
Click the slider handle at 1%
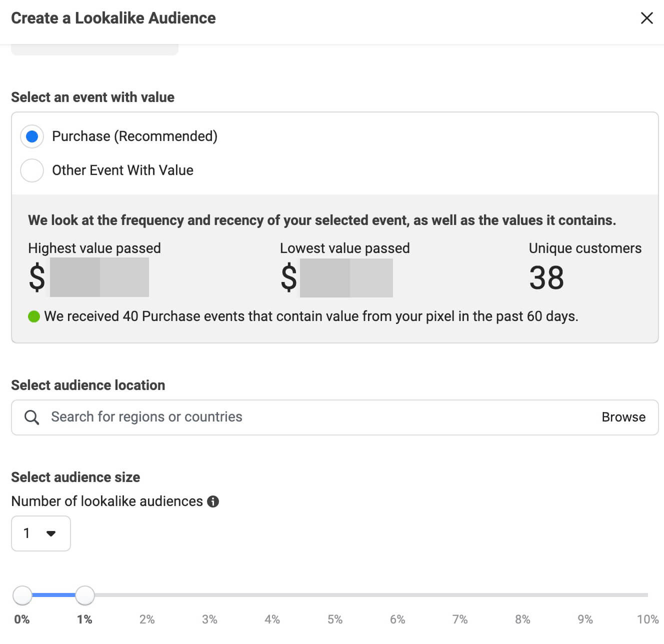point(85,595)
